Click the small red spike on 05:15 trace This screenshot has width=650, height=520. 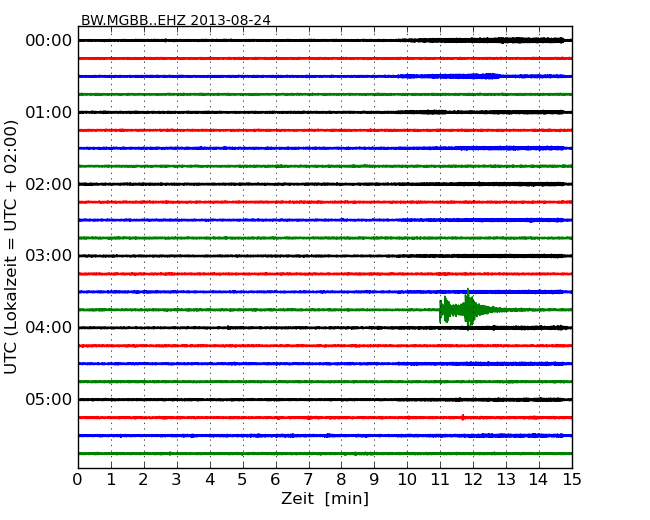[463, 417]
